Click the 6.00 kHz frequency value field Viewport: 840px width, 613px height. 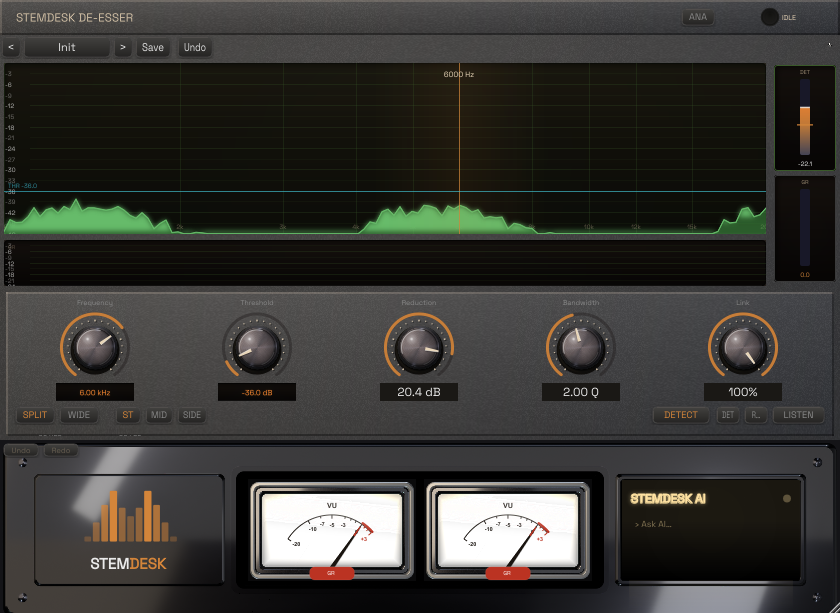(x=95, y=392)
